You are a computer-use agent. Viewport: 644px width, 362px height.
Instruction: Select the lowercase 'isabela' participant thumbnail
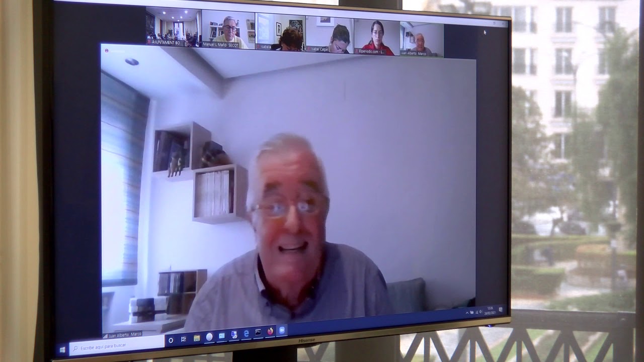tap(281, 32)
